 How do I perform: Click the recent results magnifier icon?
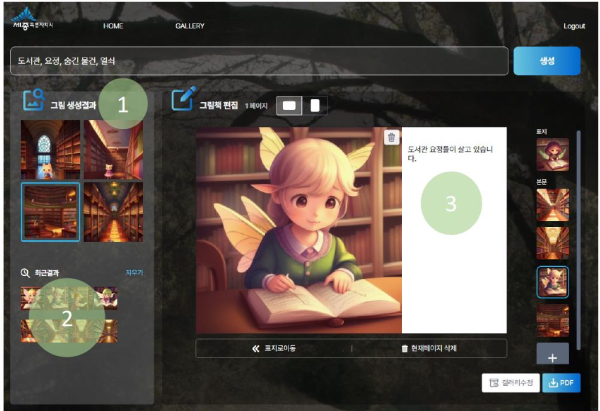coord(25,272)
